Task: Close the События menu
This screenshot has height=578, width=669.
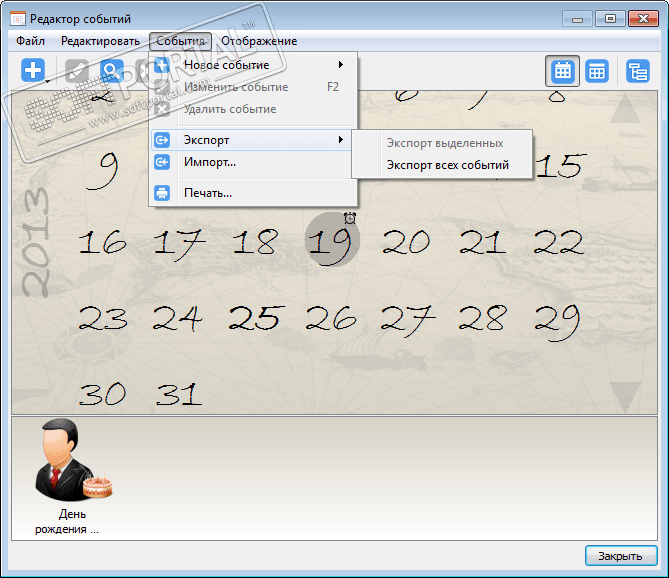Action: 180,41
